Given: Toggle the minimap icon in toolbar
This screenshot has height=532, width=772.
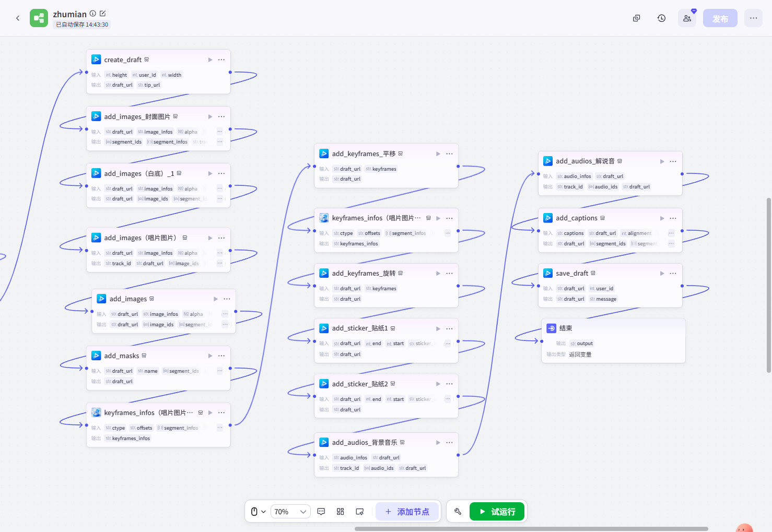Looking at the screenshot, I should pos(360,512).
